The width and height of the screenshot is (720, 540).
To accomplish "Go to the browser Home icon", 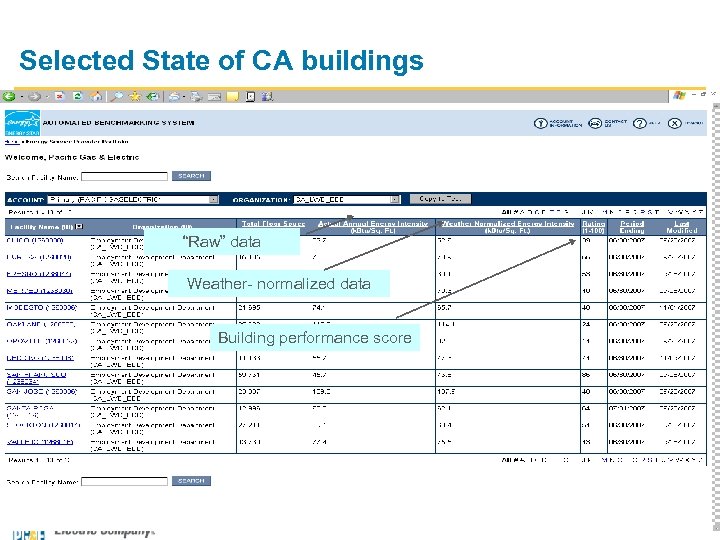I will pos(96,96).
